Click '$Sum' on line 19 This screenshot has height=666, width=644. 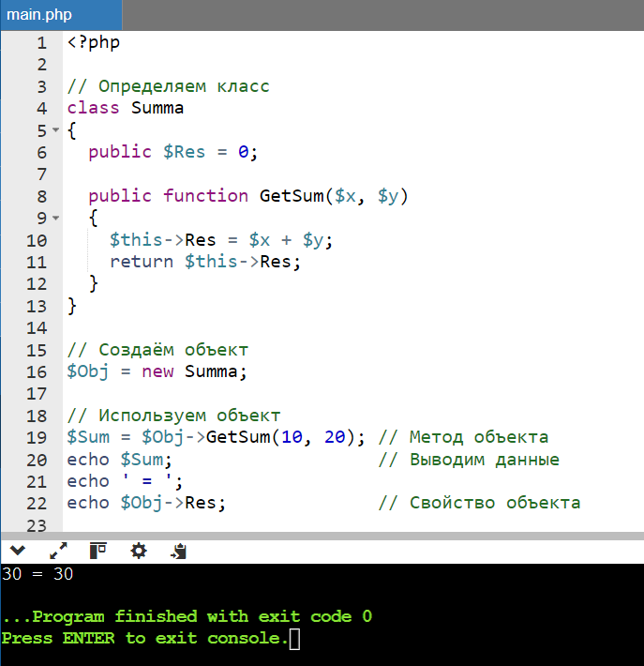(x=88, y=437)
